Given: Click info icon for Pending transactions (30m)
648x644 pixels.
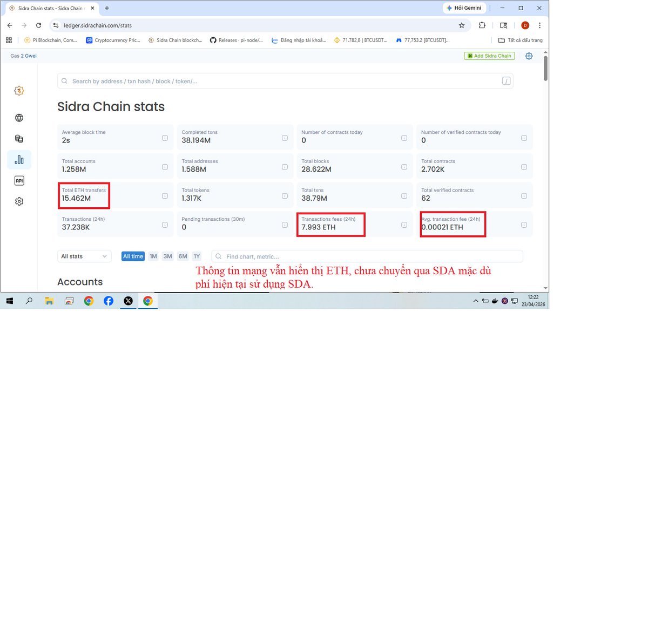Looking at the screenshot, I should 285,225.
